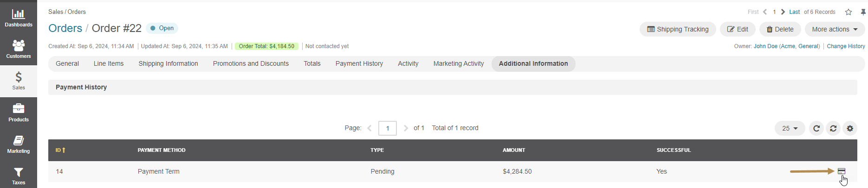Screen dimensions: 868x188
Task: Open the Customers sidebar section
Action: click(19, 49)
